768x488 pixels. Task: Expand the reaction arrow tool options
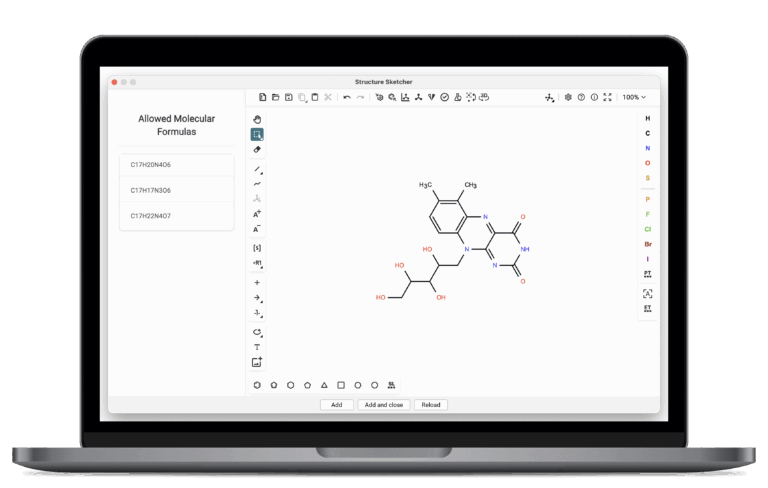coord(257,298)
